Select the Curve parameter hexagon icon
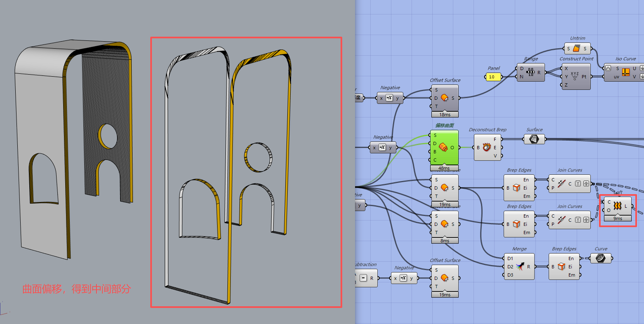Screen dimensions: 644x324 (x=601, y=258)
